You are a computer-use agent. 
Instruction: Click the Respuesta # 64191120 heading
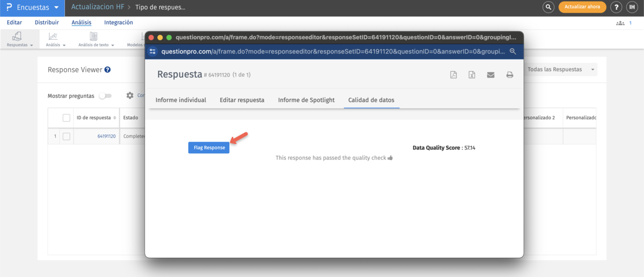pos(193,74)
